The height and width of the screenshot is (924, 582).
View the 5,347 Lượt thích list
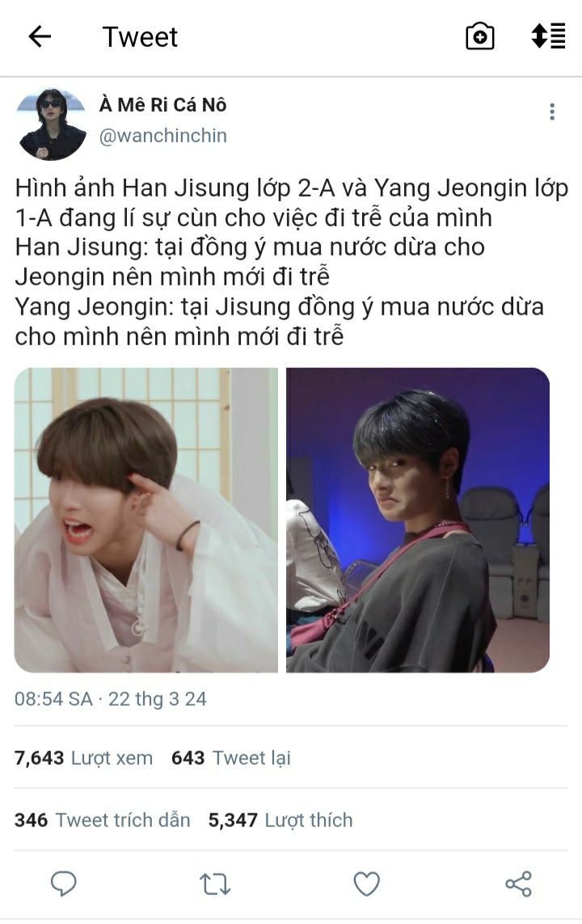(x=280, y=821)
